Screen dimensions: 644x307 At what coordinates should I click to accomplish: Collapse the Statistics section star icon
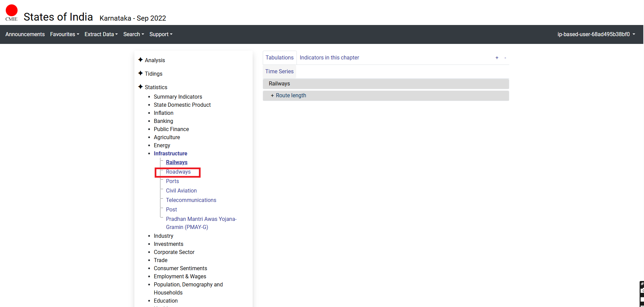tap(140, 87)
